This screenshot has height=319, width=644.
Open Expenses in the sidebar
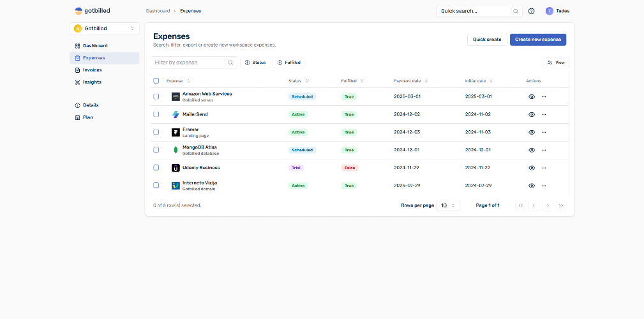tap(105, 58)
